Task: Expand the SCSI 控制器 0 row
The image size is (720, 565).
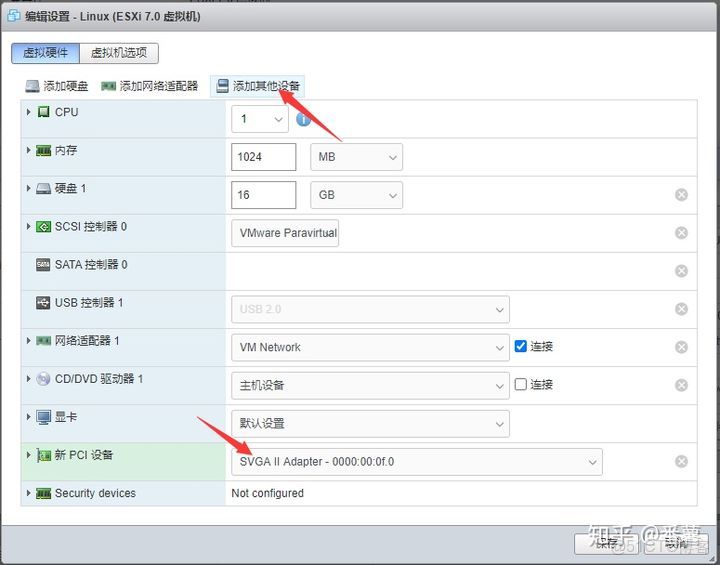Action: 28,226
